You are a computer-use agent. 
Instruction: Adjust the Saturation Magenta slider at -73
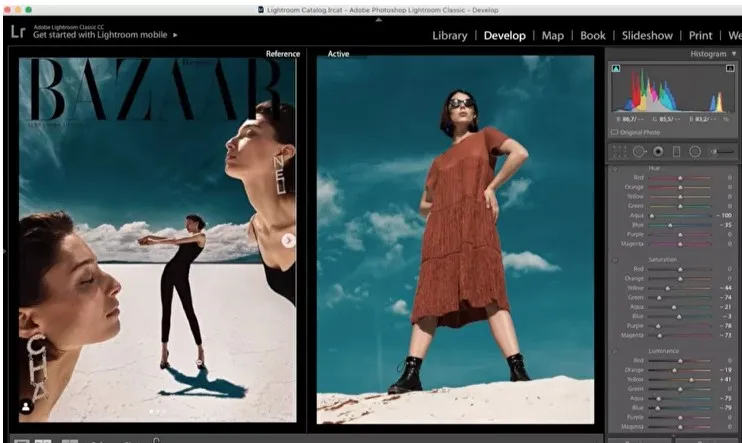click(659, 335)
